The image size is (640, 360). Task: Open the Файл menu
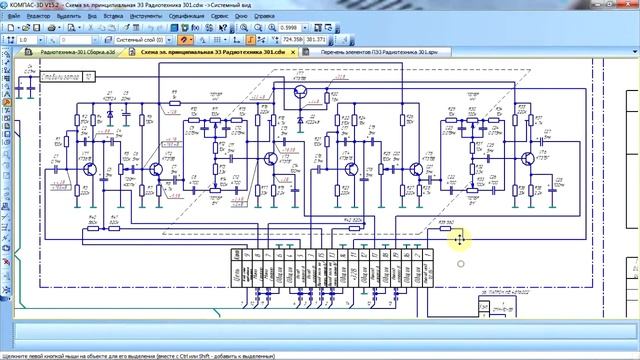tap(14, 16)
